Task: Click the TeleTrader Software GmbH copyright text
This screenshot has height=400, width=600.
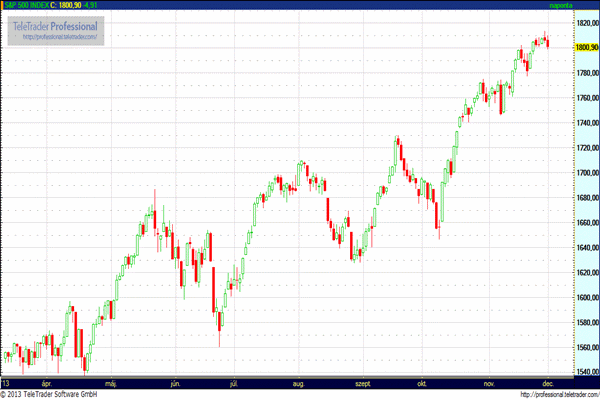Action: click(49, 394)
